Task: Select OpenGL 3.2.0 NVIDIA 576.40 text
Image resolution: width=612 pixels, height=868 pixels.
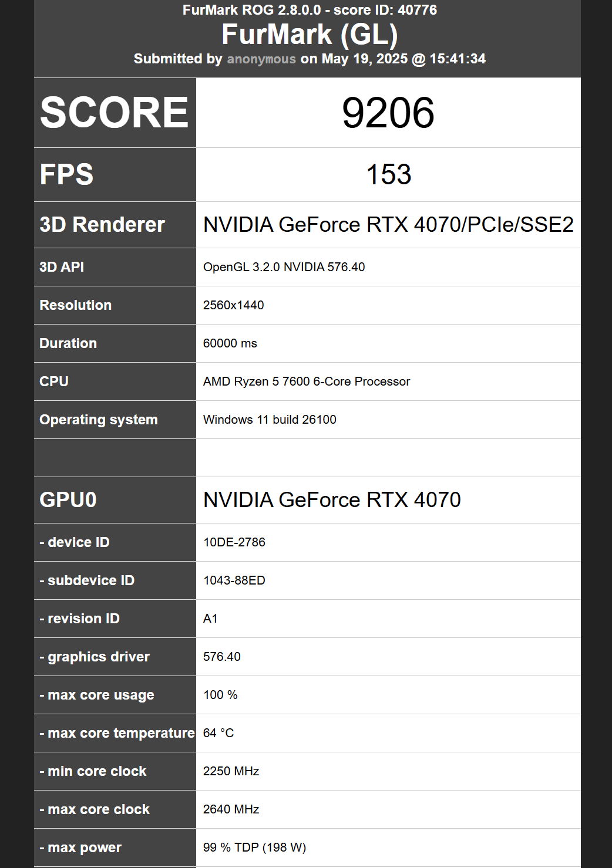Action: coord(284,267)
